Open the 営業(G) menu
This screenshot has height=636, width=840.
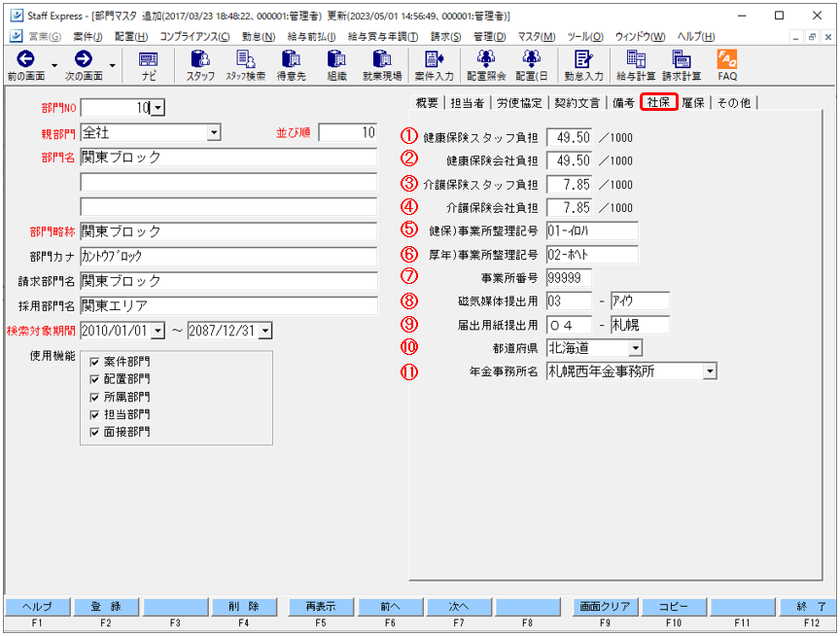pos(45,36)
